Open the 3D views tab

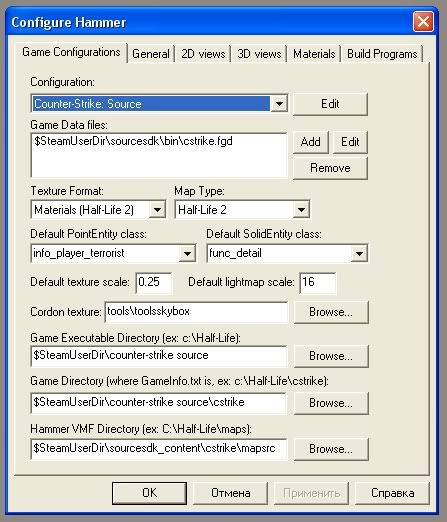(259, 54)
